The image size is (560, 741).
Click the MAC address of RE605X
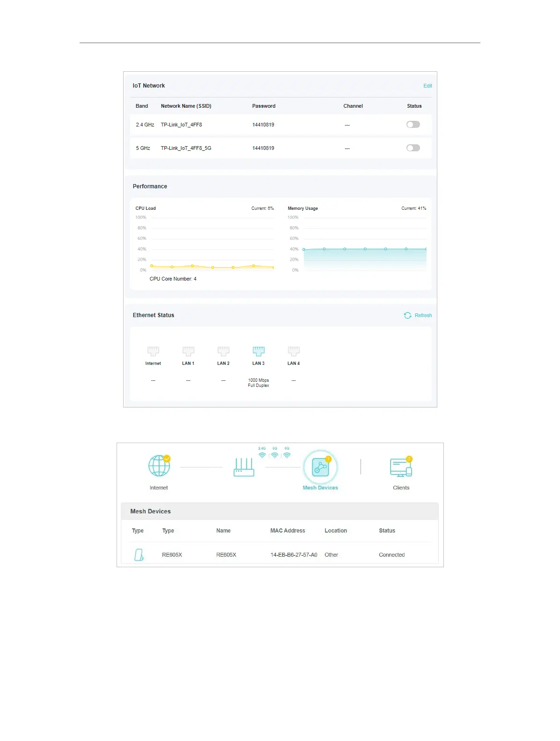(x=294, y=555)
